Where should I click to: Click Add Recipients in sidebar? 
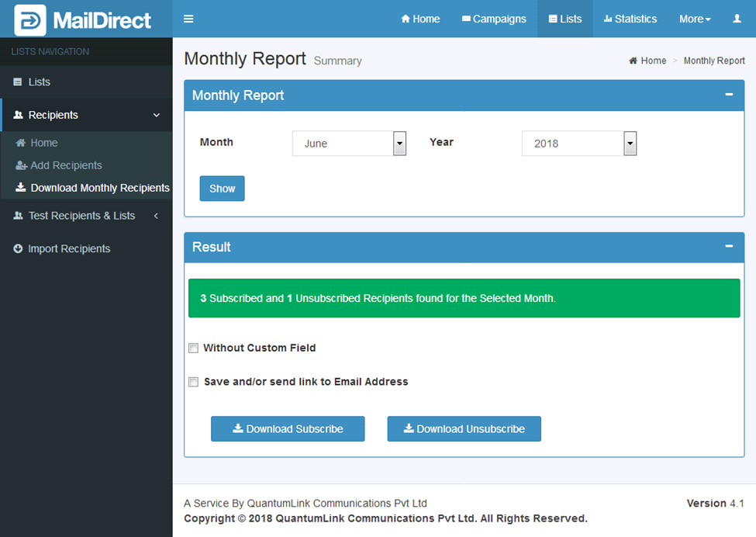coord(66,165)
